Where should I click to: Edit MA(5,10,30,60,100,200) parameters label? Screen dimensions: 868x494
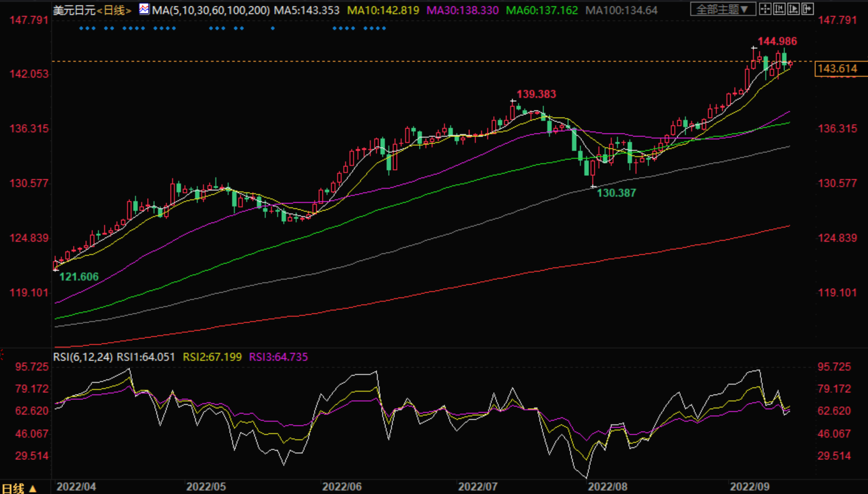click(211, 10)
